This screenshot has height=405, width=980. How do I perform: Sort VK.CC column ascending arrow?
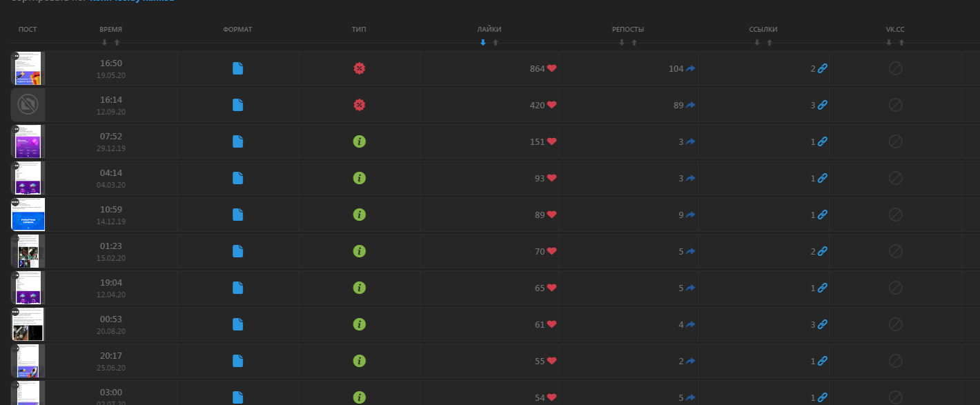pyautogui.click(x=901, y=43)
